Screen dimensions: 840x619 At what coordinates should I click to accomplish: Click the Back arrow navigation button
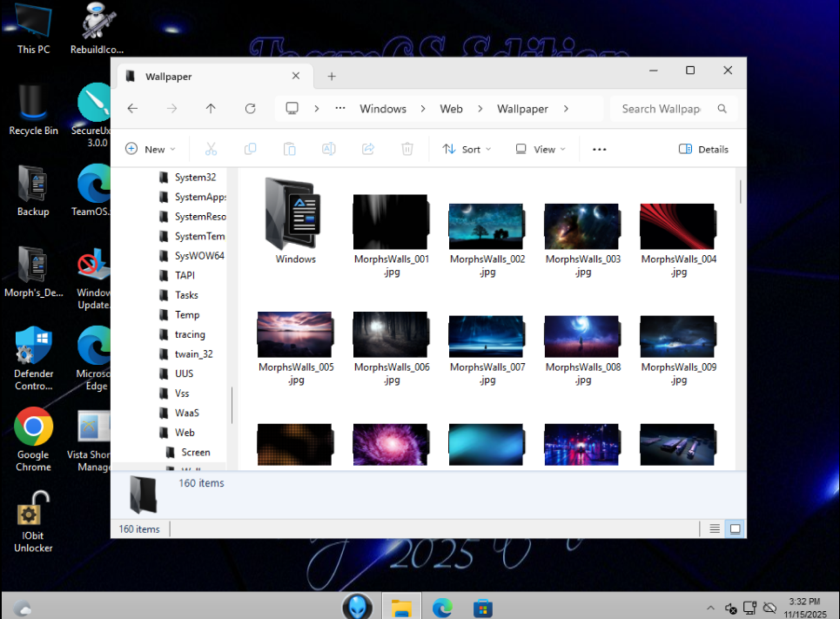pos(132,109)
